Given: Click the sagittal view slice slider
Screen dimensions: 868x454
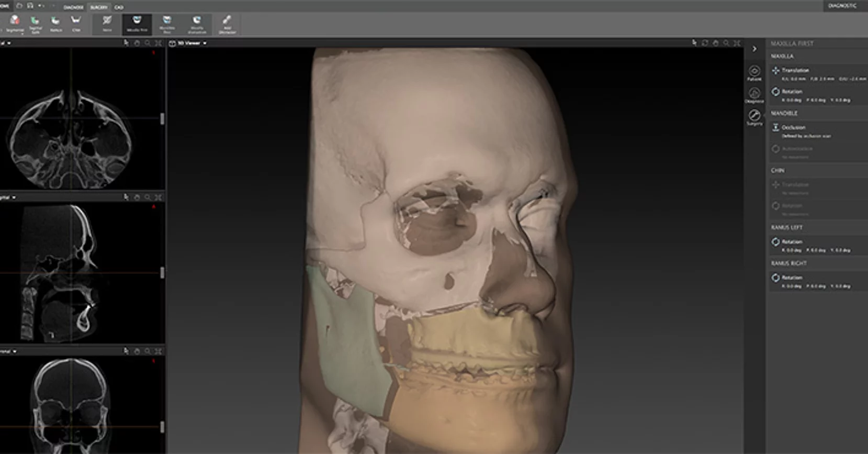Looking at the screenshot, I should coord(162,273).
